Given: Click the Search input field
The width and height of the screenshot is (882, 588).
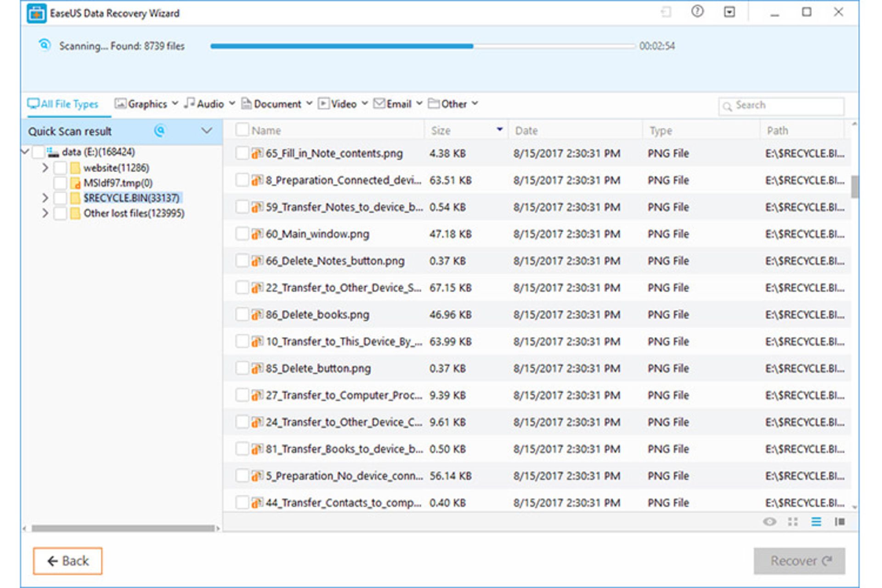Looking at the screenshot, I should pos(781,106).
